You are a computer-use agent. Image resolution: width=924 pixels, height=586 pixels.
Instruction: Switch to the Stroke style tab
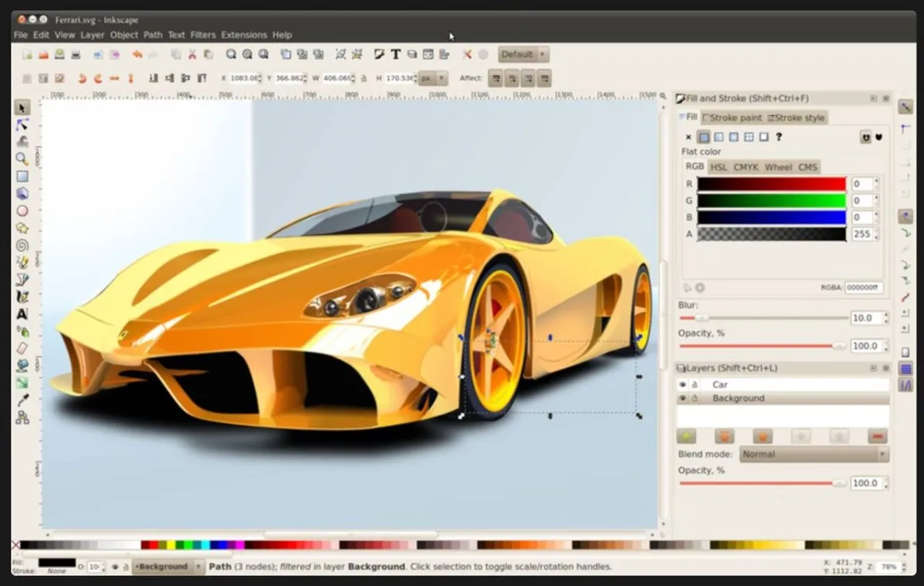(x=795, y=118)
